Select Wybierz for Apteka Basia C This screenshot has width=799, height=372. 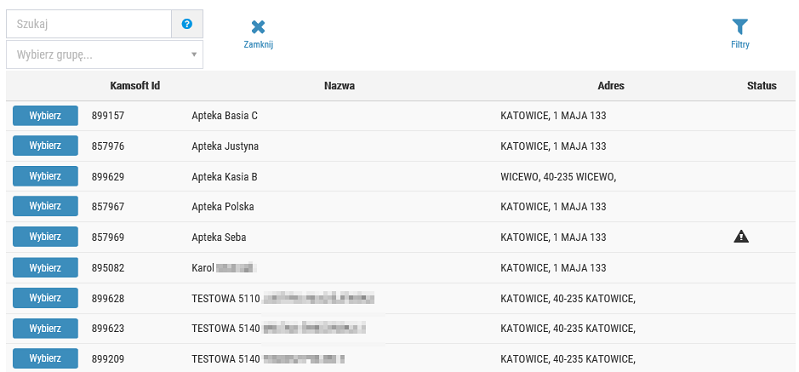tap(45, 116)
